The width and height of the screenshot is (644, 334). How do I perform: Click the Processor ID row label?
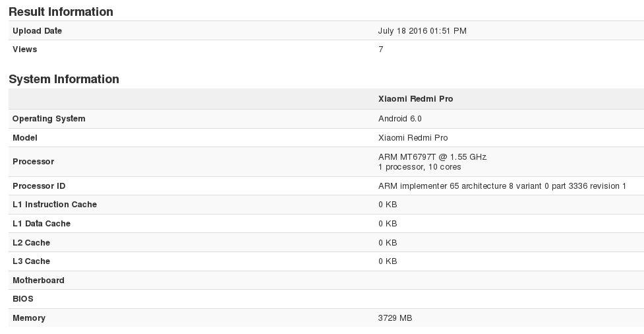point(39,186)
